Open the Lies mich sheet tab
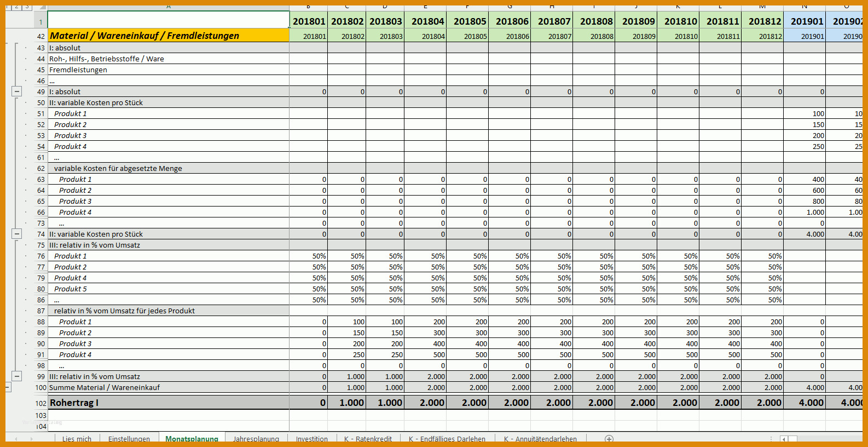This screenshot has height=447, width=868. click(77, 439)
